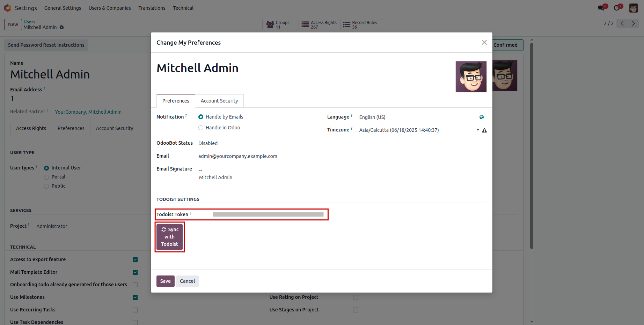Image resolution: width=644 pixels, height=325 pixels.
Task: Click the gear icon next to Mitchell Admin breadcrumb
Action: (62, 27)
